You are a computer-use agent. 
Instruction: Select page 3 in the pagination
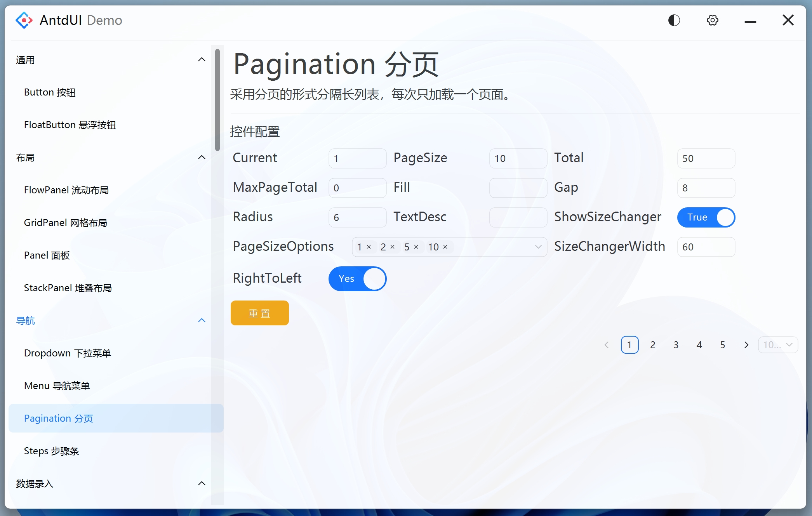click(x=676, y=344)
